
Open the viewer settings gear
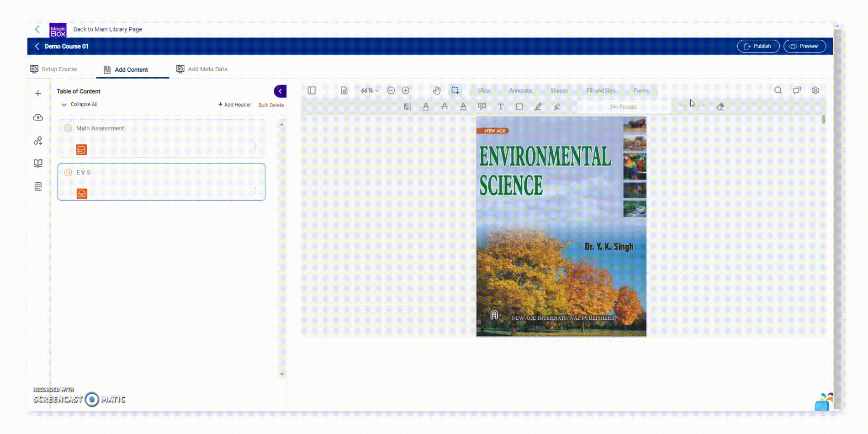815,90
